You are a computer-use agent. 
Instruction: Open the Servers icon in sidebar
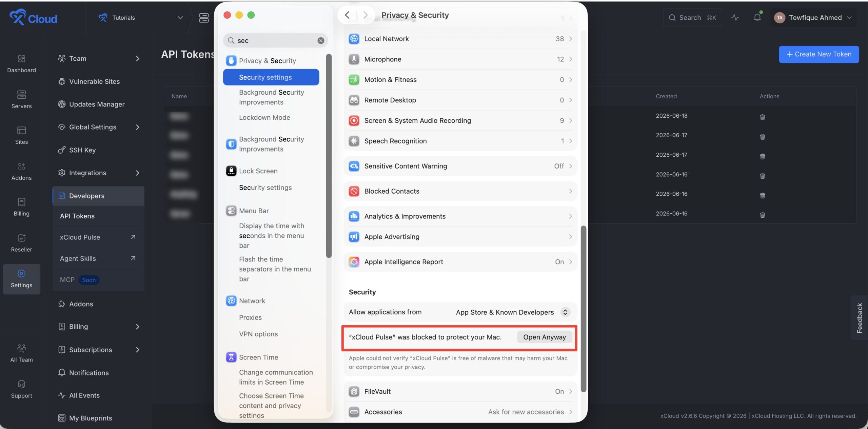[21, 99]
